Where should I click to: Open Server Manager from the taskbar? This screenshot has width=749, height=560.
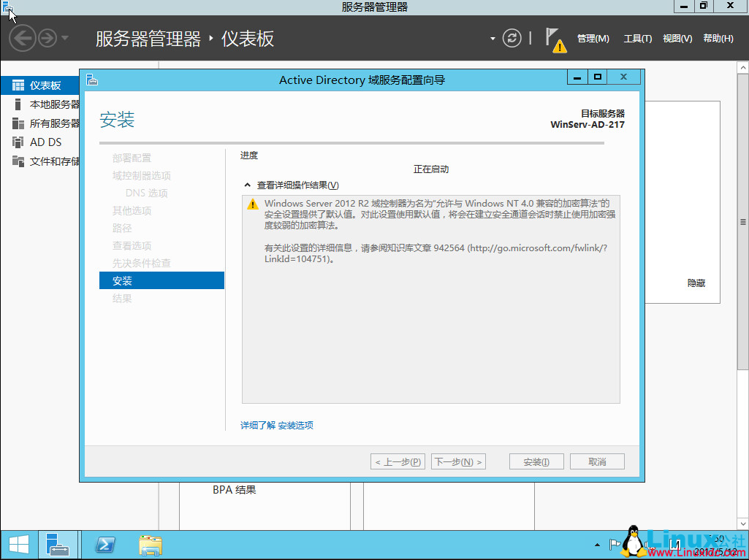pos(58,545)
